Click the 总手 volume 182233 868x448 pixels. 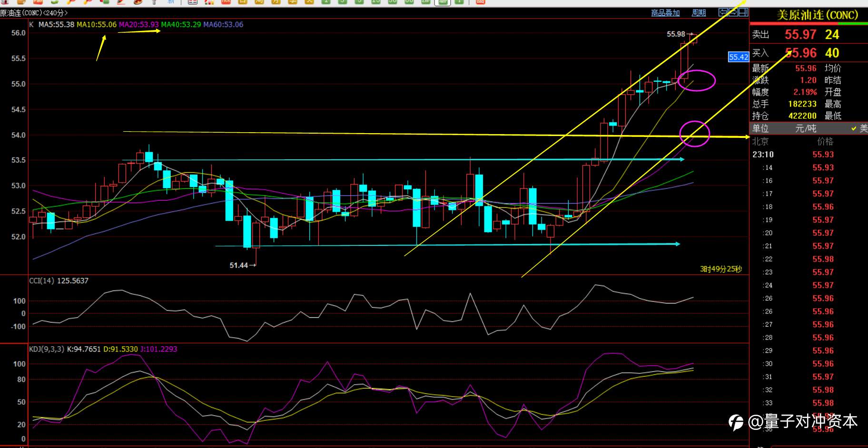pos(802,104)
